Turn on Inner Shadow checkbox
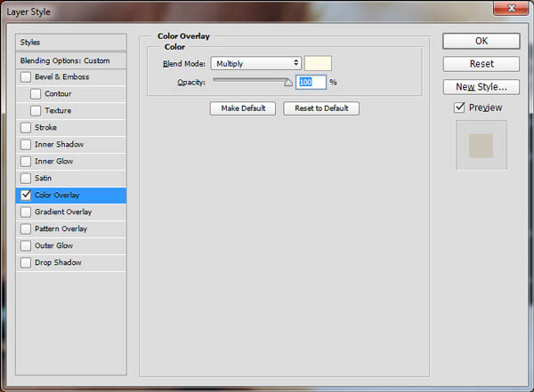This screenshot has height=392, width=534. pos(26,145)
